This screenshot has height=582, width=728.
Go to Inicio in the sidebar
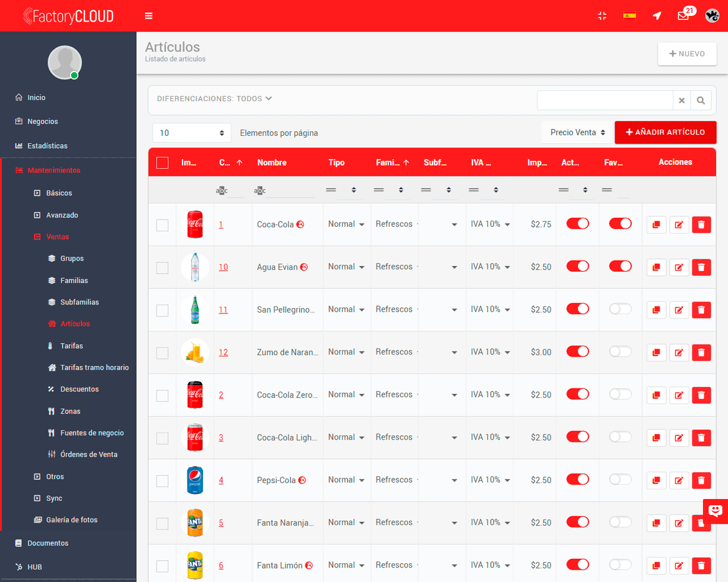[30, 98]
